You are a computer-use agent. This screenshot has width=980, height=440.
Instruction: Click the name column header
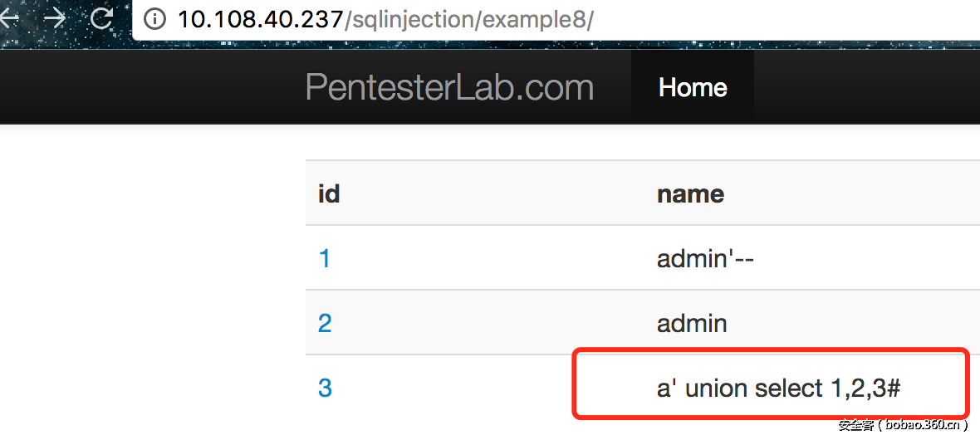point(690,193)
